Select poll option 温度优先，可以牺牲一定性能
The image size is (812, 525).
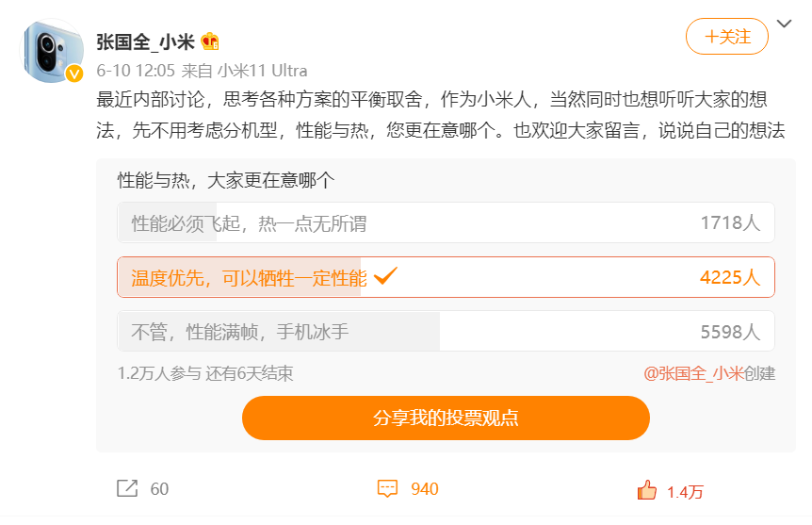(249, 278)
